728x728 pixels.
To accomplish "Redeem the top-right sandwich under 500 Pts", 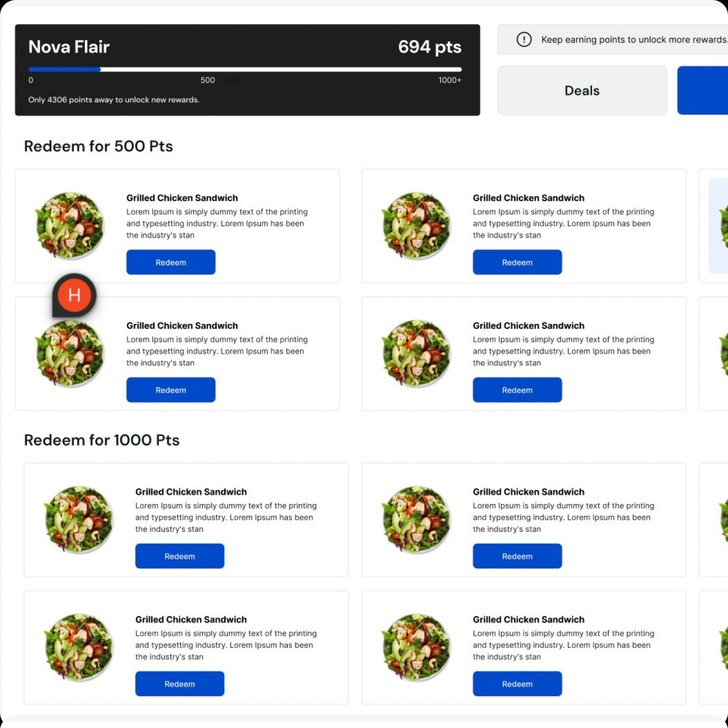I will click(517, 262).
